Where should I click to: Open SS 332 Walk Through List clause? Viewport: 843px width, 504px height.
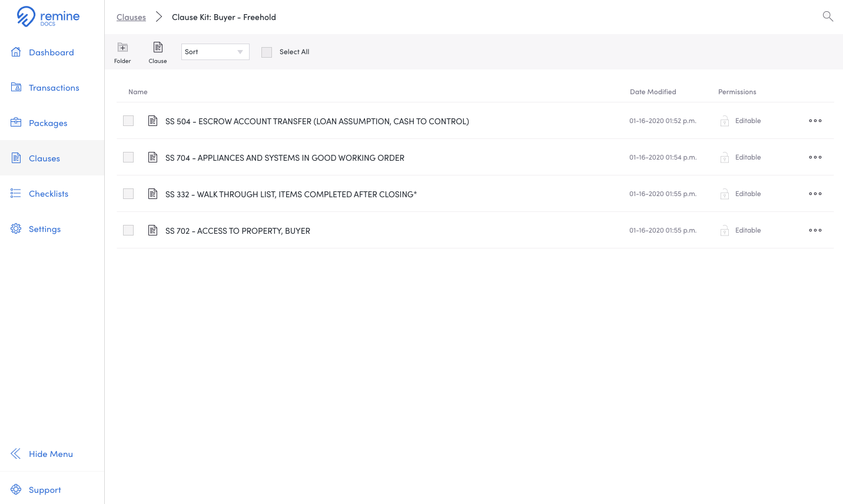[x=291, y=194]
